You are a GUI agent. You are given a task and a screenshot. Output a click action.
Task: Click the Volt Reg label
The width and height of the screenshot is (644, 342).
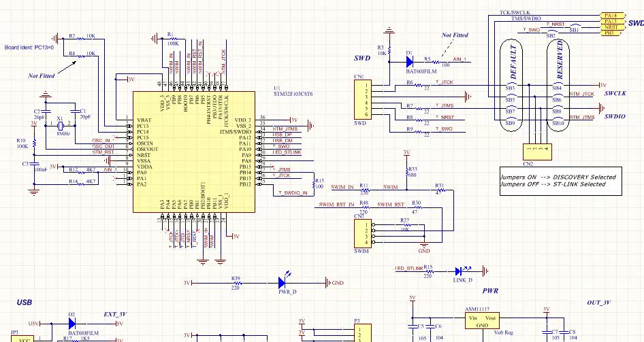[x=503, y=332]
